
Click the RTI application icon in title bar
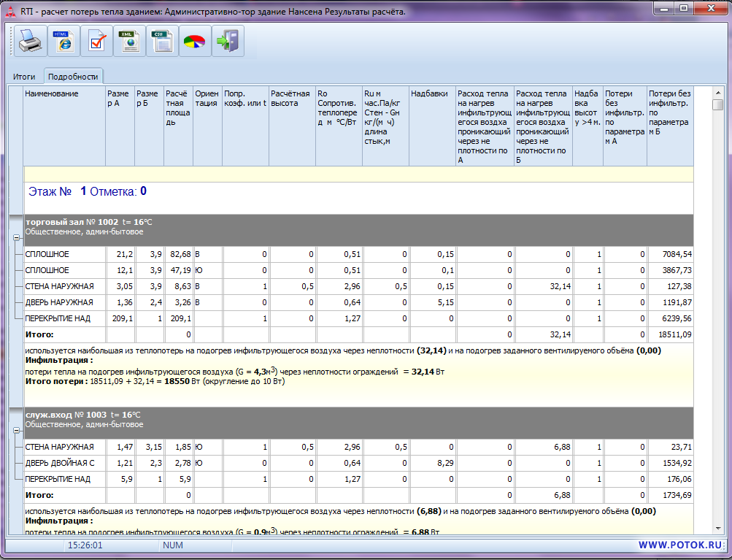click(x=9, y=12)
